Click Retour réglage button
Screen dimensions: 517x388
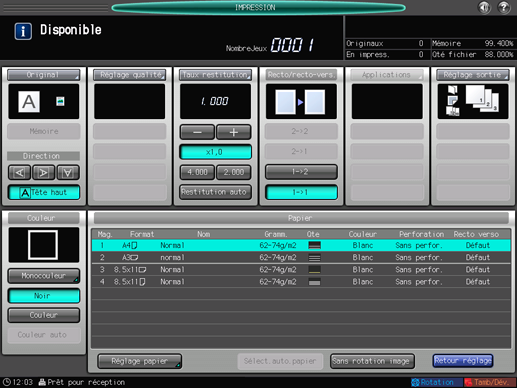(463, 361)
